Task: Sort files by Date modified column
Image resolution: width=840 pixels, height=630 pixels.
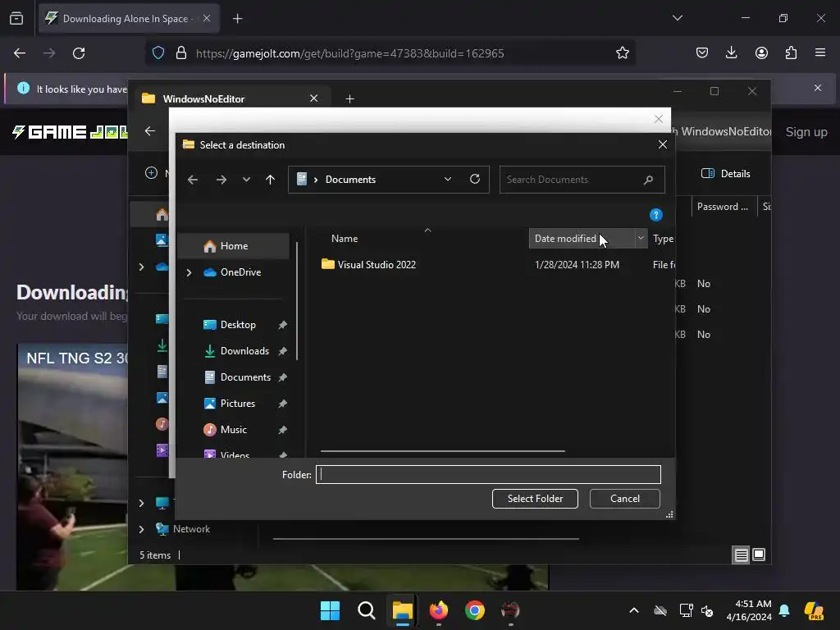Action: click(565, 239)
